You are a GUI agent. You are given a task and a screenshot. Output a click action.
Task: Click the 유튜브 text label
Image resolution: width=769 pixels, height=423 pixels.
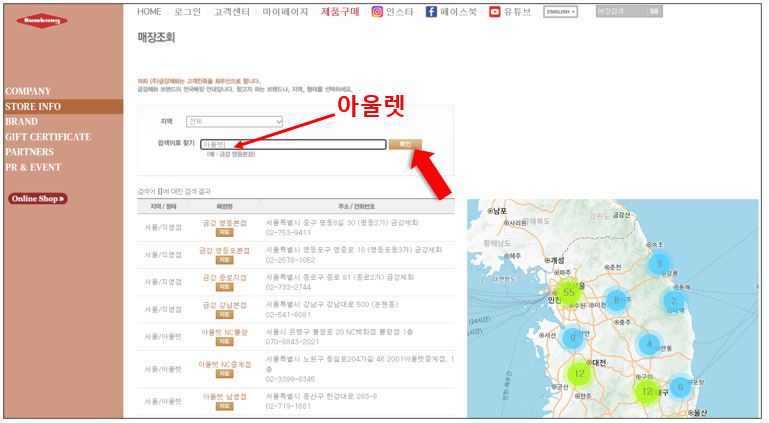(x=517, y=11)
